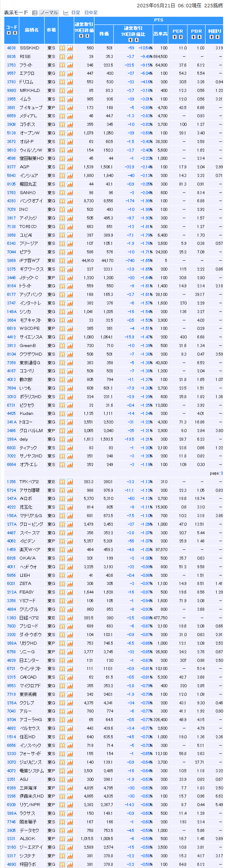Open stock code 6664 link
230x868 pixels.
pyautogui.click(x=12, y=464)
